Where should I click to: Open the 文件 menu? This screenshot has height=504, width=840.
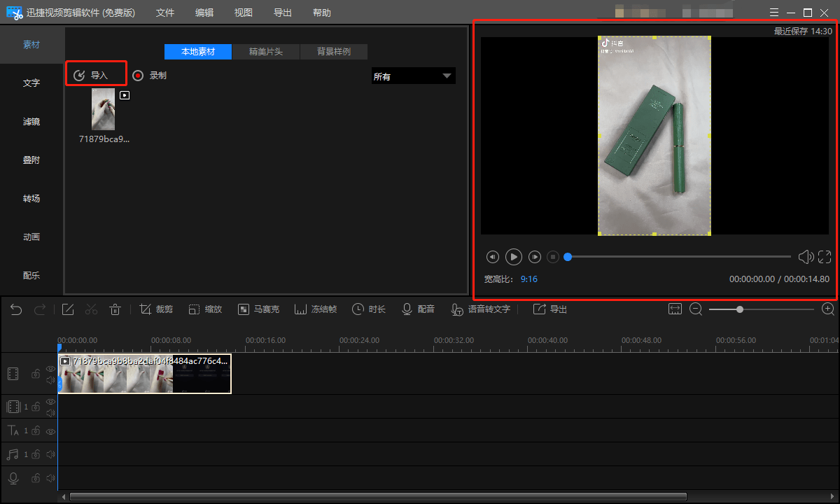[x=165, y=13]
